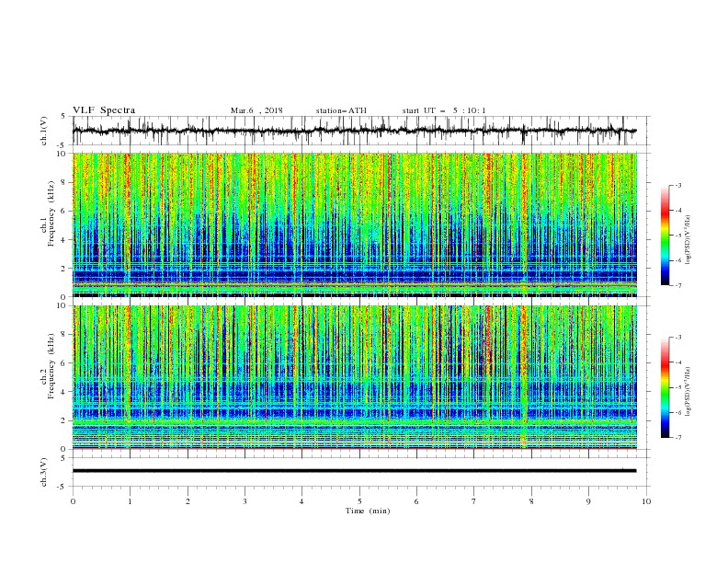The image size is (728, 563).
Task: Click the "4" minute tick on time axis
Action: pyautogui.click(x=301, y=501)
